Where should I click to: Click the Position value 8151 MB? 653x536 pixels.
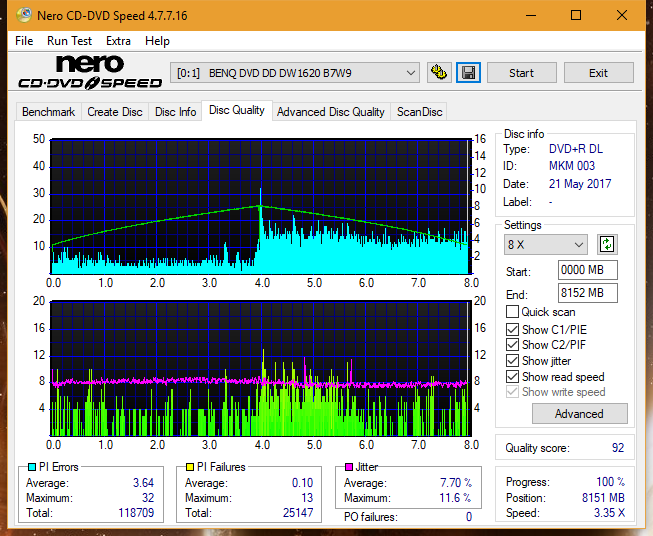603,498
